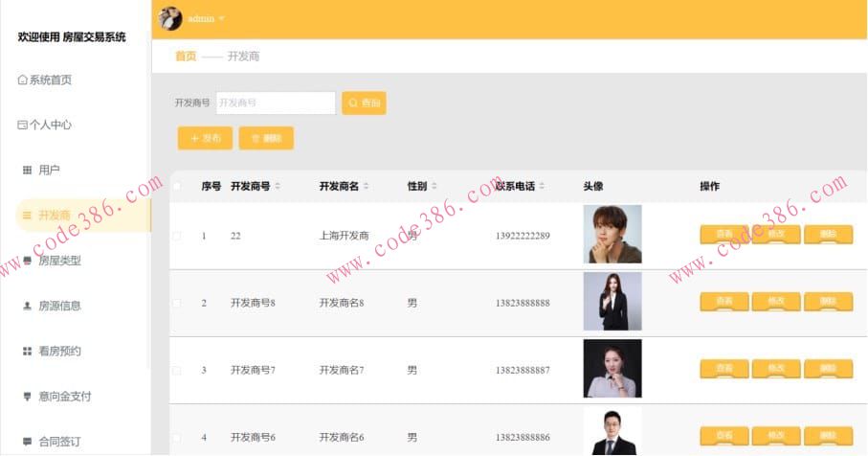Click the icon beside 房屋类型
868x456 pixels.
[27, 260]
